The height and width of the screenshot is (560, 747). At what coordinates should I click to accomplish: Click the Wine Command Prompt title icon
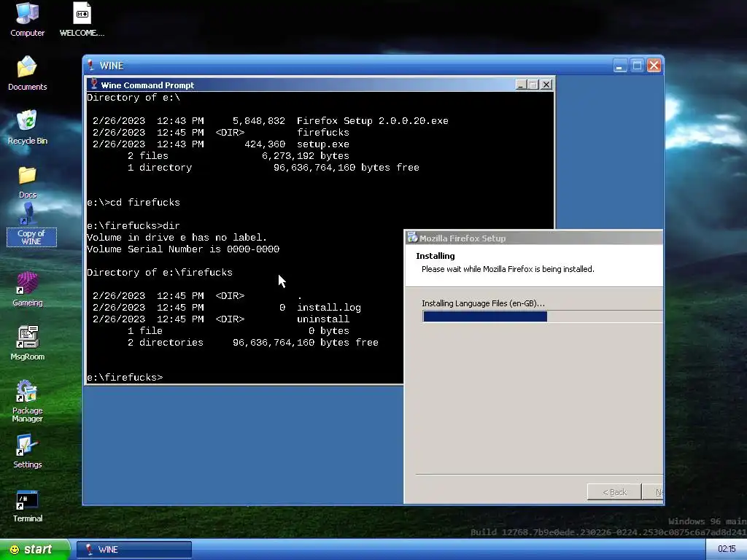click(x=94, y=85)
